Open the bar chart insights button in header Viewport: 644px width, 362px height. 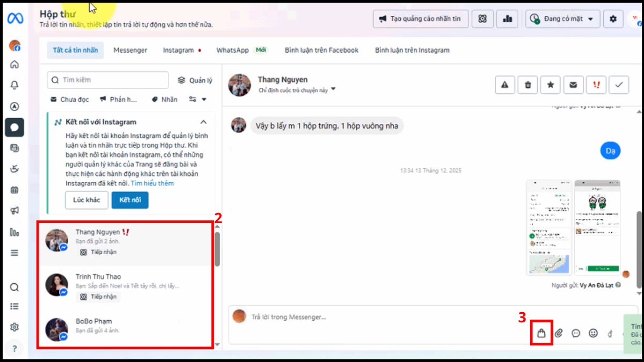pos(507,19)
